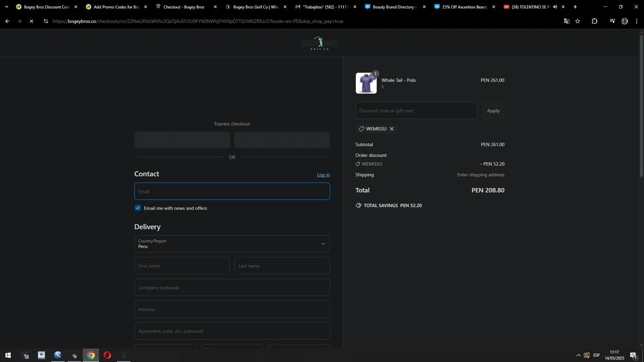Click the page vertical scrollbar
644x362 pixels.
[x=641, y=105]
